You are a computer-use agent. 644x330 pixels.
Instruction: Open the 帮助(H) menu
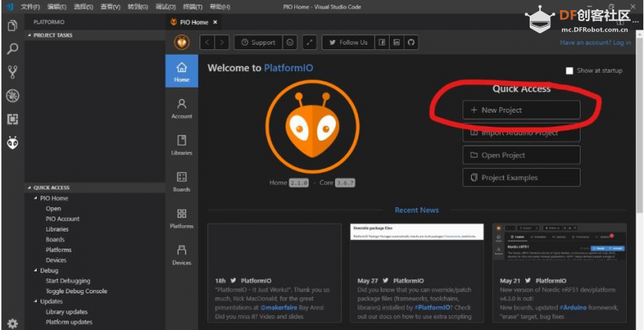pos(220,7)
